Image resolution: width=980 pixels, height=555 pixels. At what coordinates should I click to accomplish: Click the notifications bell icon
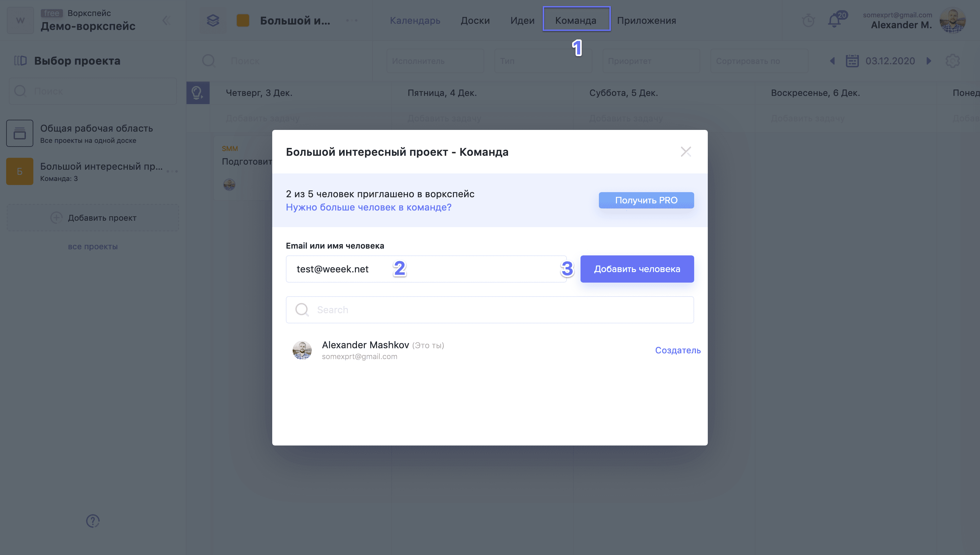tap(834, 20)
